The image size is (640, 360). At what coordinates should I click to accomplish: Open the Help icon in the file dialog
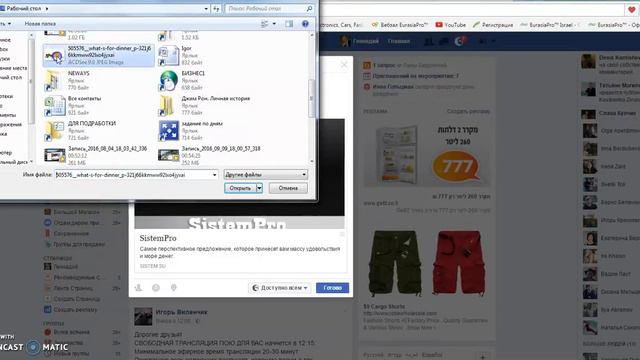tap(305, 24)
